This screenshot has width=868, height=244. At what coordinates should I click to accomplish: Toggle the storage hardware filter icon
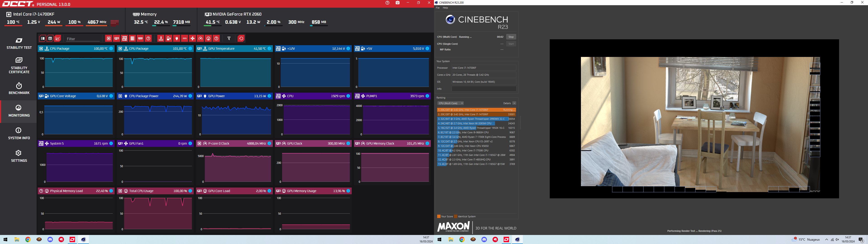click(x=132, y=38)
